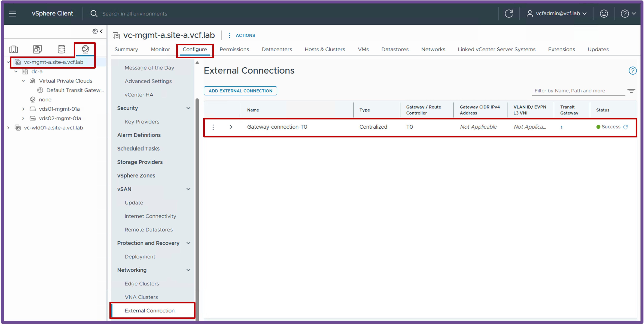
Task: Expand the vds01-mgmt-01a switch node
Action: pos(23,109)
